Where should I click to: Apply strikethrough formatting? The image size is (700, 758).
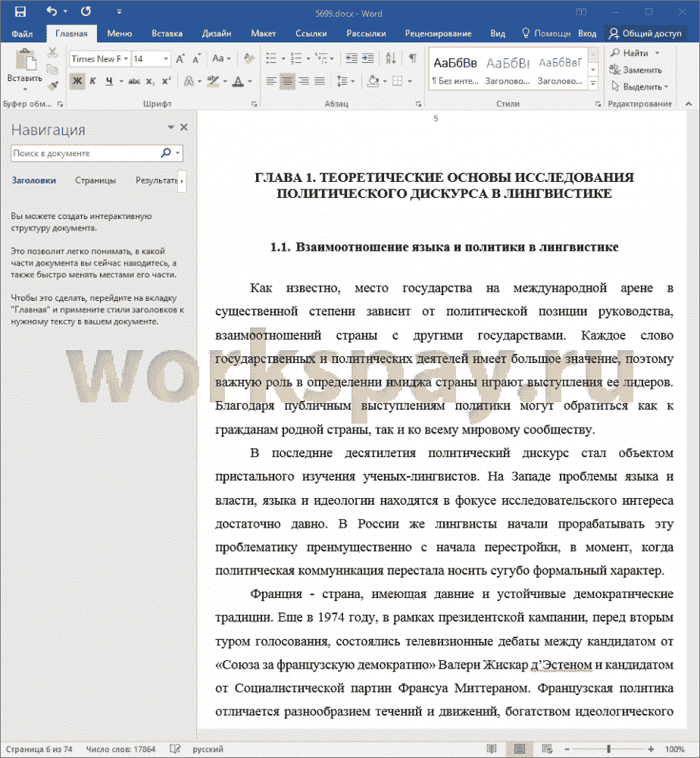[x=134, y=81]
